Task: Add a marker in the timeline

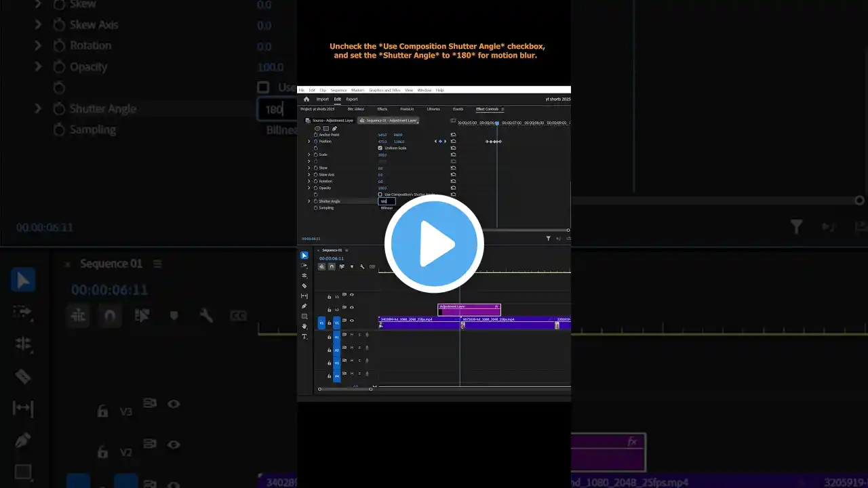Action: tap(352, 266)
